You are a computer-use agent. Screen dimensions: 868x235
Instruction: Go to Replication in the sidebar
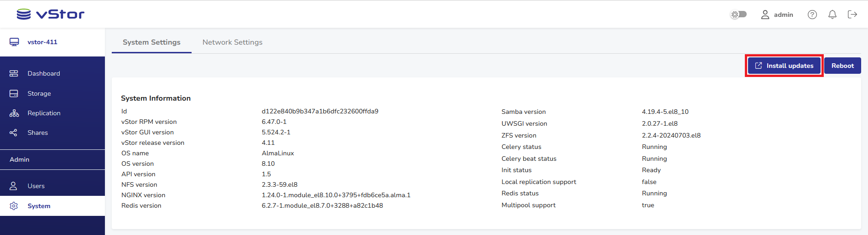pyautogui.click(x=44, y=113)
